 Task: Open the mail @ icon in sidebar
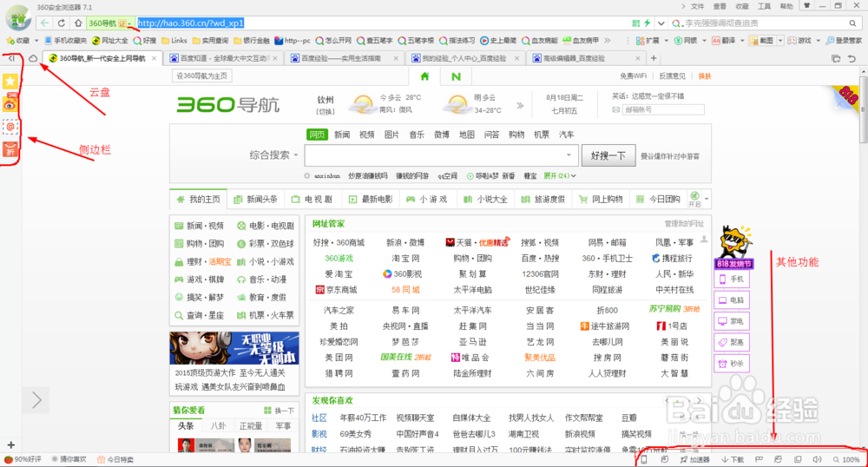(x=10, y=127)
